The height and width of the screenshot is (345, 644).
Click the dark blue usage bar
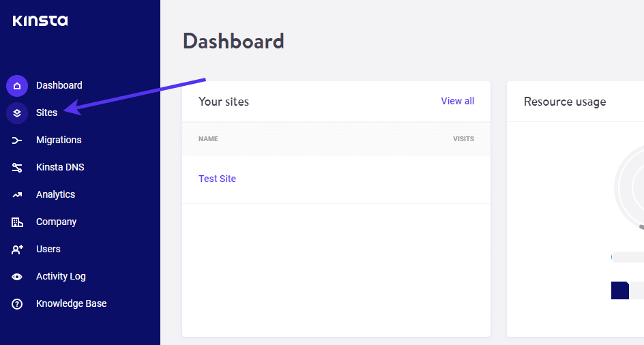tap(619, 290)
